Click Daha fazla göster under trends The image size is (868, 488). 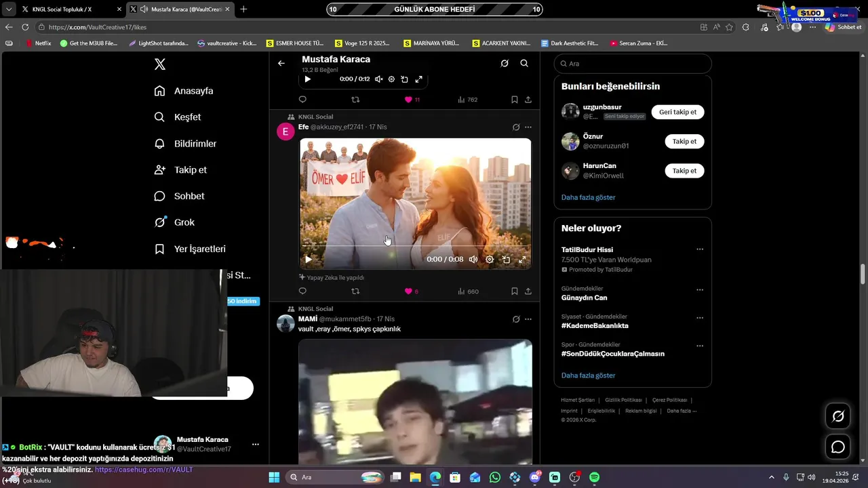point(588,375)
